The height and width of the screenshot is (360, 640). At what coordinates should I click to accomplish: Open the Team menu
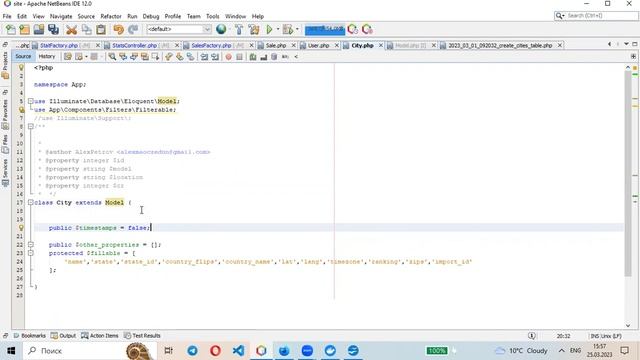(x=193, y=16)
